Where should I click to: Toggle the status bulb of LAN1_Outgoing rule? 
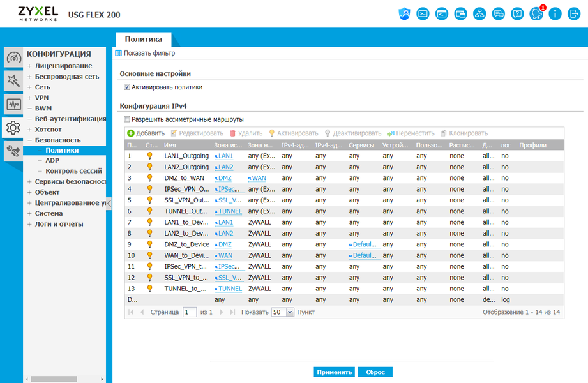tap(149, 156)
